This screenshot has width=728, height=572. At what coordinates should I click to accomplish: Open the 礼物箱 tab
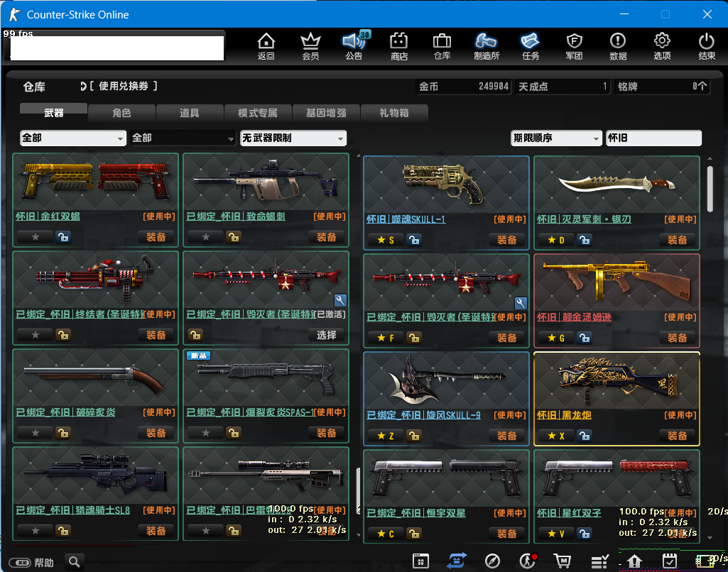point(394,113)
